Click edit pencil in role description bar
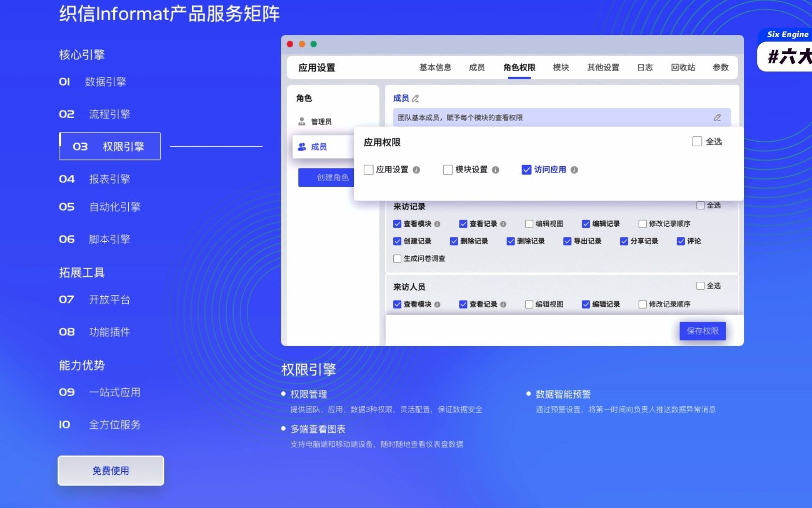Image resolution: width=812 pixels, height=508 pixels. pos(717,118)
